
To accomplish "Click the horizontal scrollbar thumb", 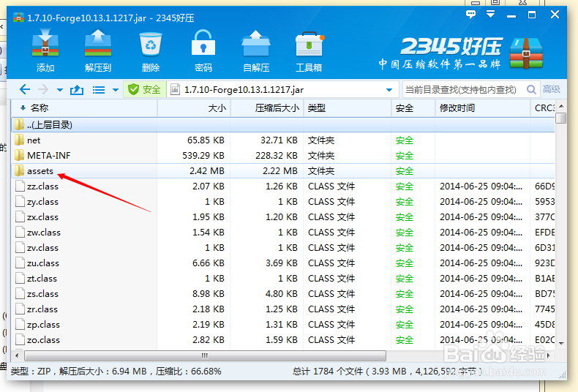I will click(x=205, y=355).
